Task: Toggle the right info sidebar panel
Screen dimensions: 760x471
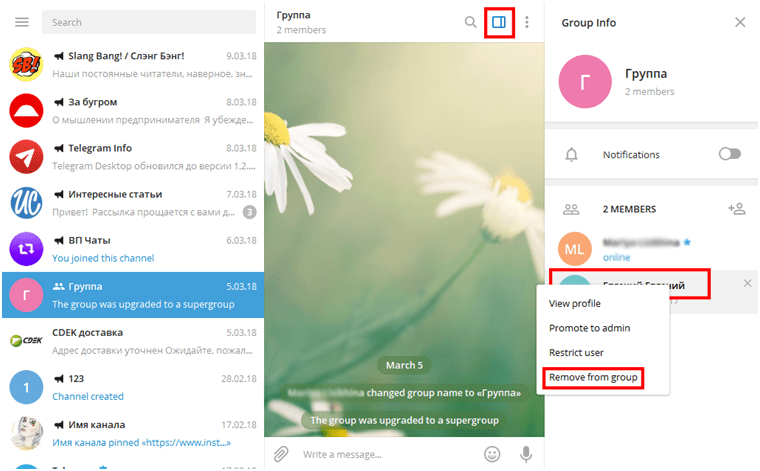Action: 499,22
